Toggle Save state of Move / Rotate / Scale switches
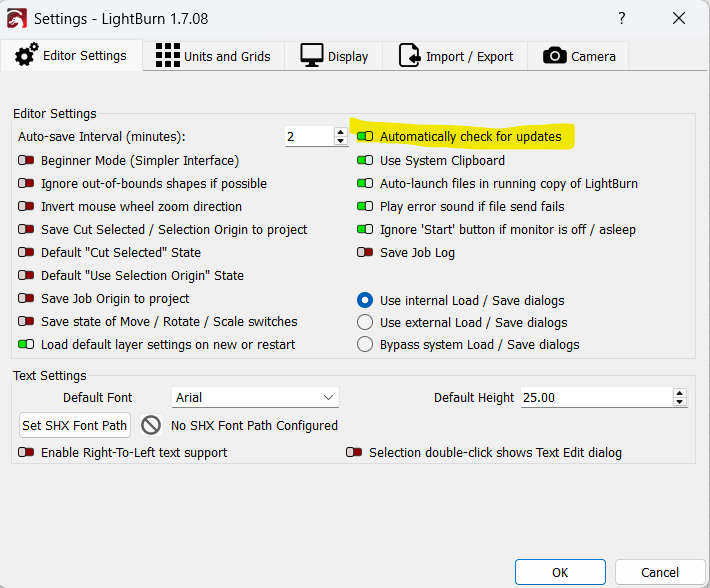The width and height of the screenshot is (710, 588). point(26,321)
